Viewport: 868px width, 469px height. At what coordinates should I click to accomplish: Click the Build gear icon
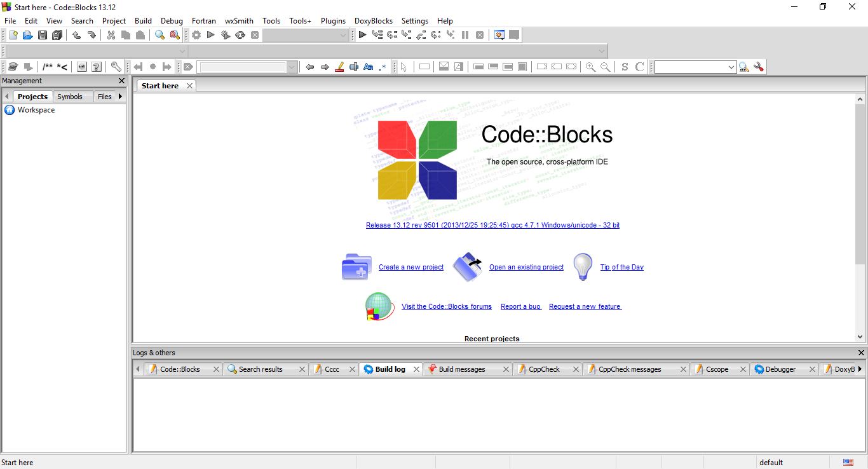(x=196, y=35)
